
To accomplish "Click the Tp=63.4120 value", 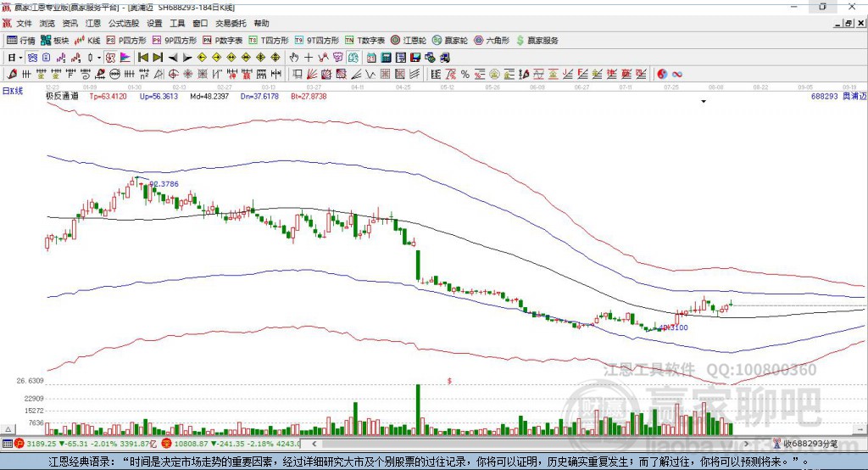I will click(x=108, y=97).
